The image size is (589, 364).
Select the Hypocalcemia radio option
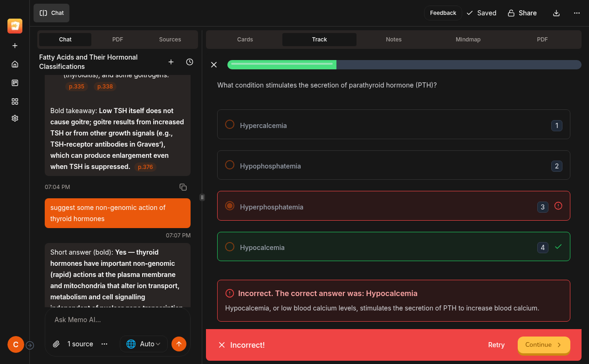click(x=230, y=247)
